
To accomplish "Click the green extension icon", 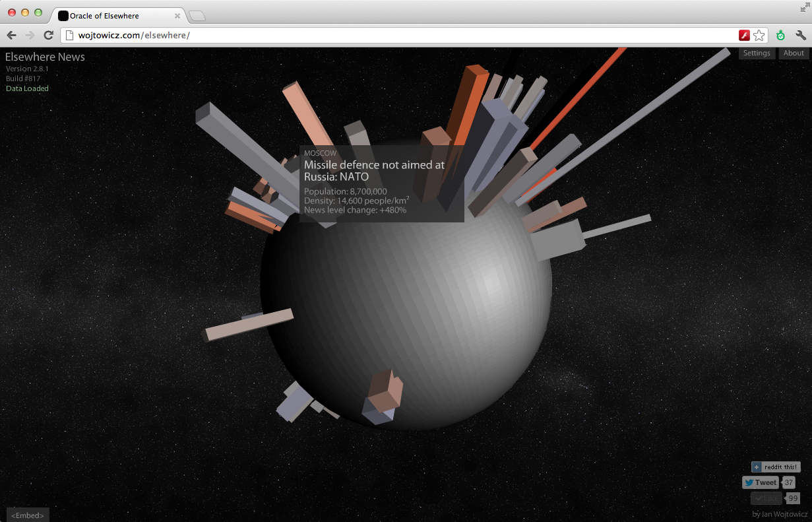I will pos(781,36).
